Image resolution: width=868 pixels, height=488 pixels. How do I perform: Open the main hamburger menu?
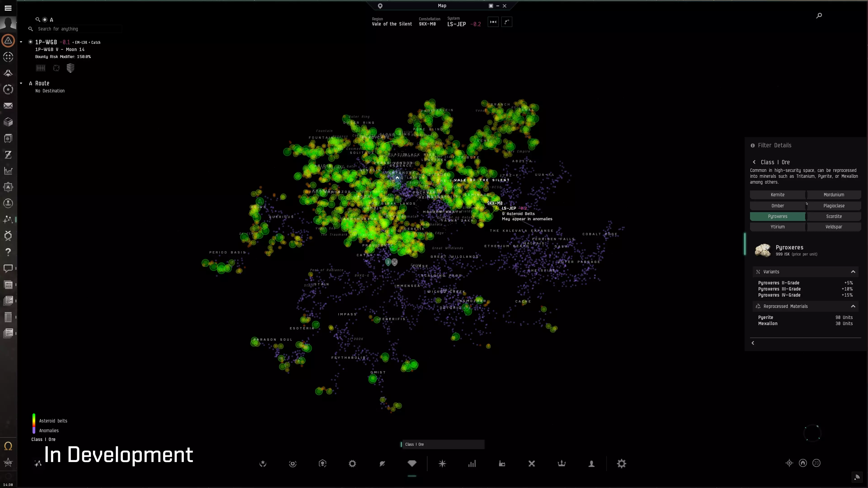(x=8, y=8)
